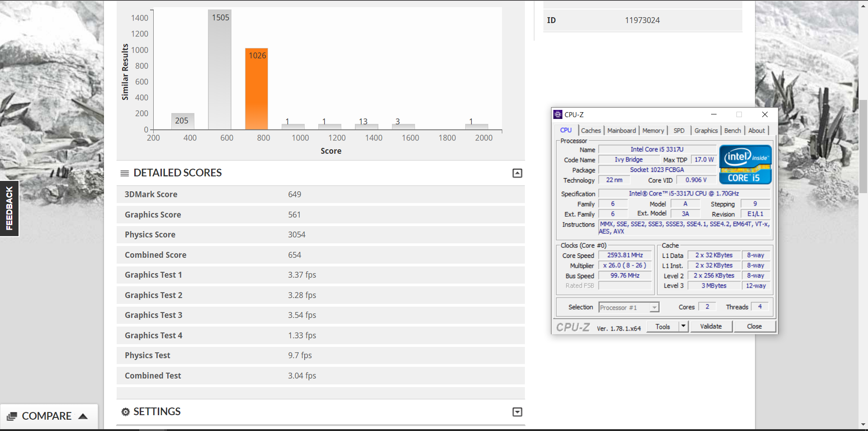Click Graphics Test 2 row
This screenshot has height=431, width=868.
coord(321,295)
